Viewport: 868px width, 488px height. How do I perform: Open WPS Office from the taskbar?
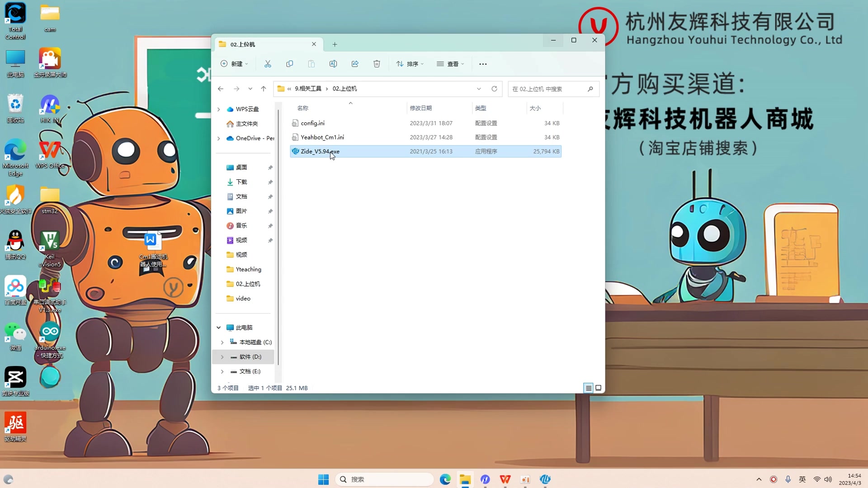tap(505, 479)
